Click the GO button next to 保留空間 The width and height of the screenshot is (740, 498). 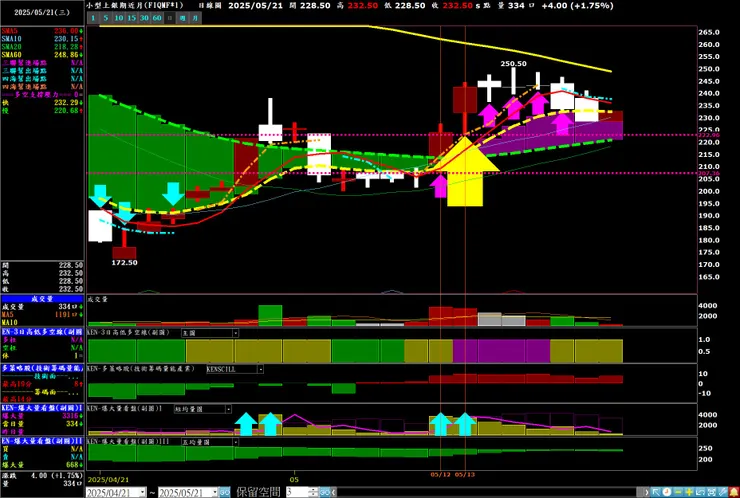325,492
